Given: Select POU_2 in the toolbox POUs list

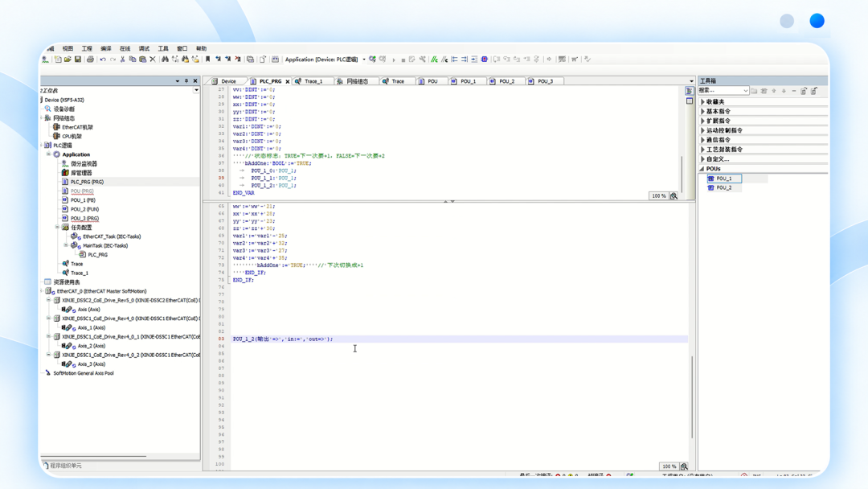Looking at the screenshot, I should click(724, 187).
